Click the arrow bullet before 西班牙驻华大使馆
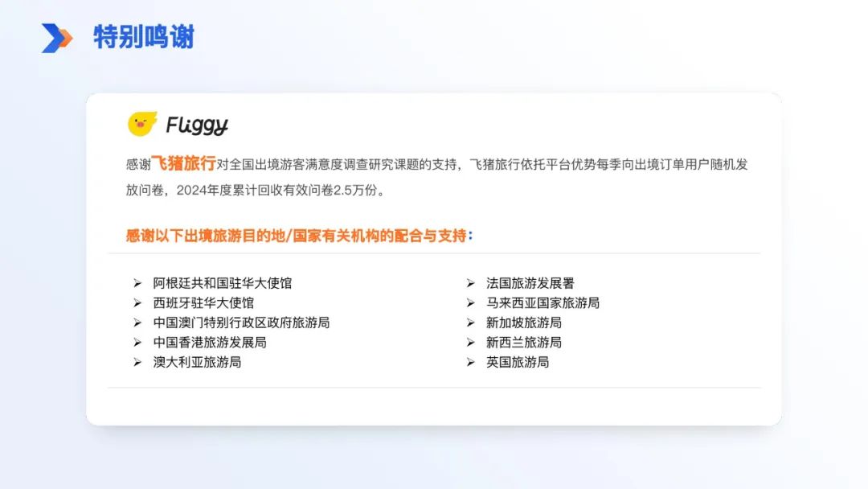The width and height of the screenshot is (868, 489). point(137,303)
